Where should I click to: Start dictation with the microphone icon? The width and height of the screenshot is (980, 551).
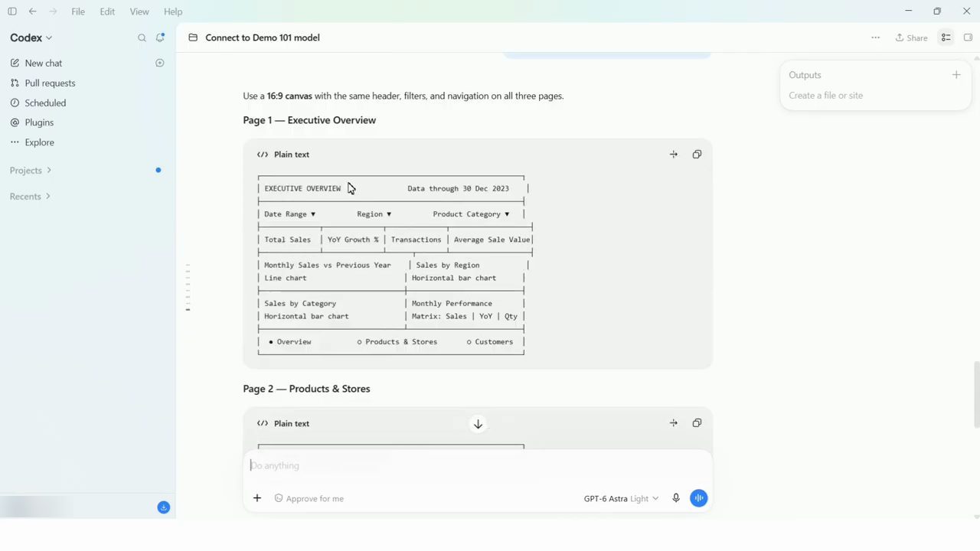(676, 498)
